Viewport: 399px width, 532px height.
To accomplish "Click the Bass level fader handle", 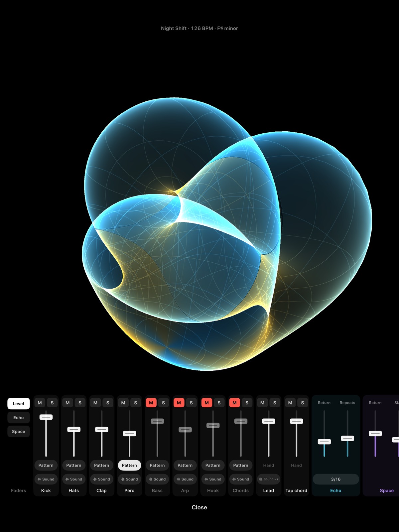I will pos(157,421).
